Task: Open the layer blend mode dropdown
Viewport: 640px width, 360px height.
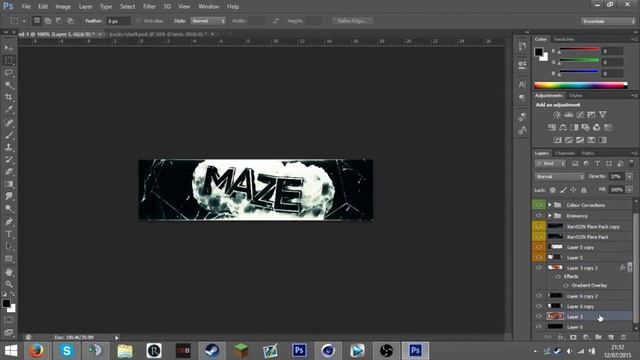Action: click(560, 177)
